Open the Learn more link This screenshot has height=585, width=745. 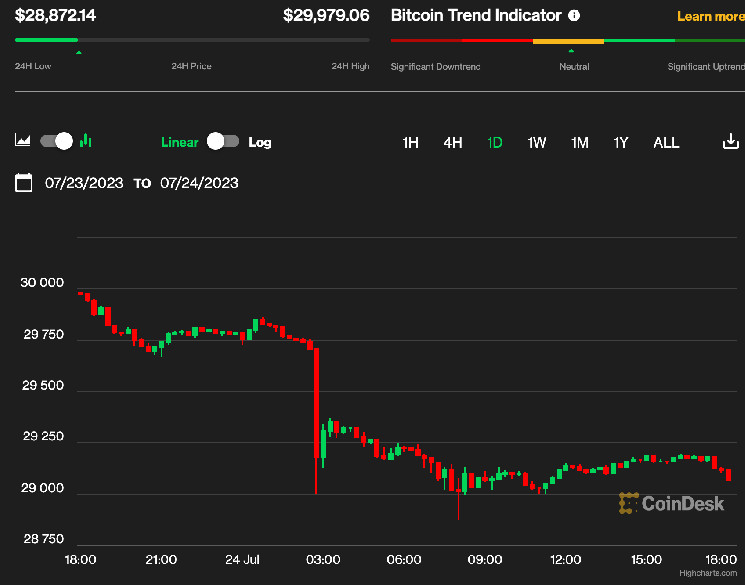711,17
